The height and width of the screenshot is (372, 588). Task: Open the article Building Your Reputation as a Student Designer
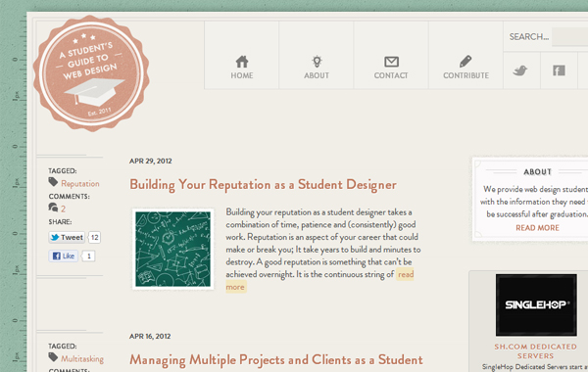(x=263, y=185)
